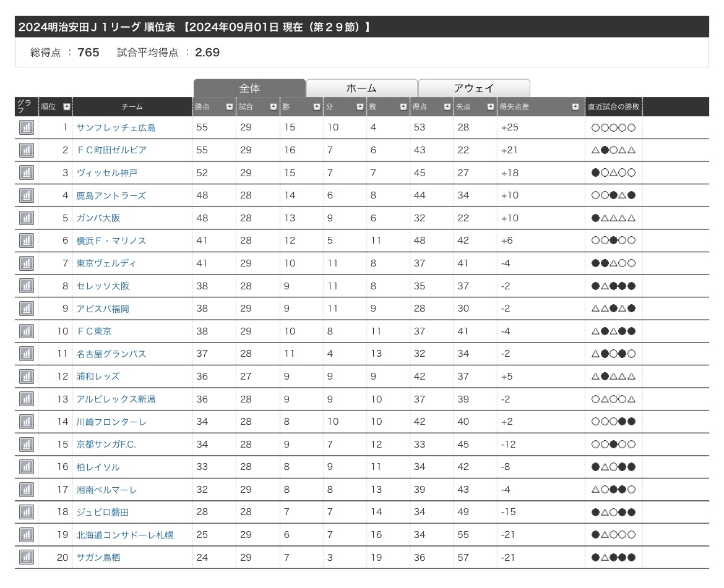Show graph for アビスパ福岡 row
Viewport: 724px width, 588px height.
27,309
